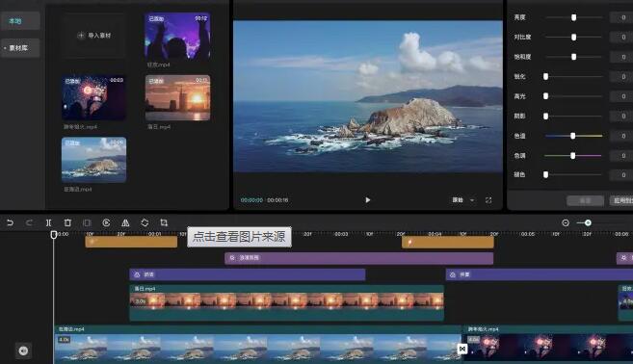
Task: Select the split clip tool
Action: (48, 222)
